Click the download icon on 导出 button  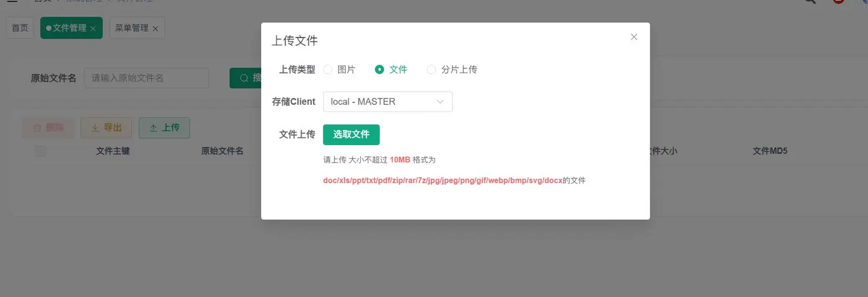click(95, 128)
